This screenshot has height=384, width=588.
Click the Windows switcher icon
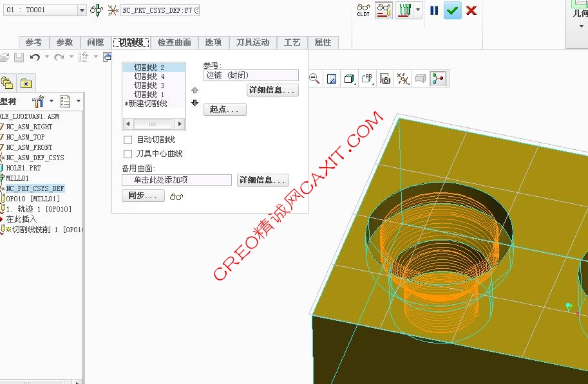(x=107, y=57)
